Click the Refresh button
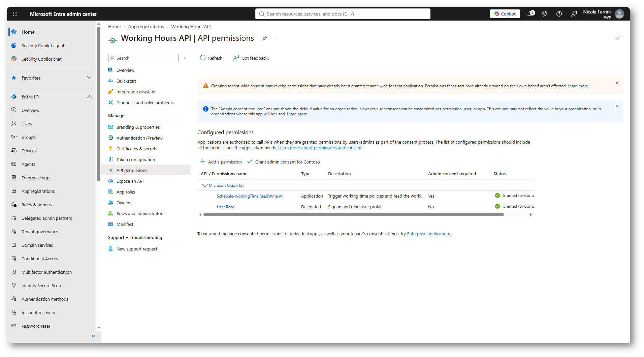Screen dimensions: 644x357 (211, 58)
